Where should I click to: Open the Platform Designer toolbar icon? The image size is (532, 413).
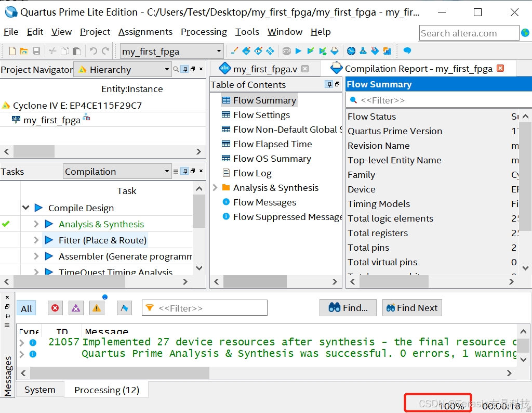(x=387, y=51)
